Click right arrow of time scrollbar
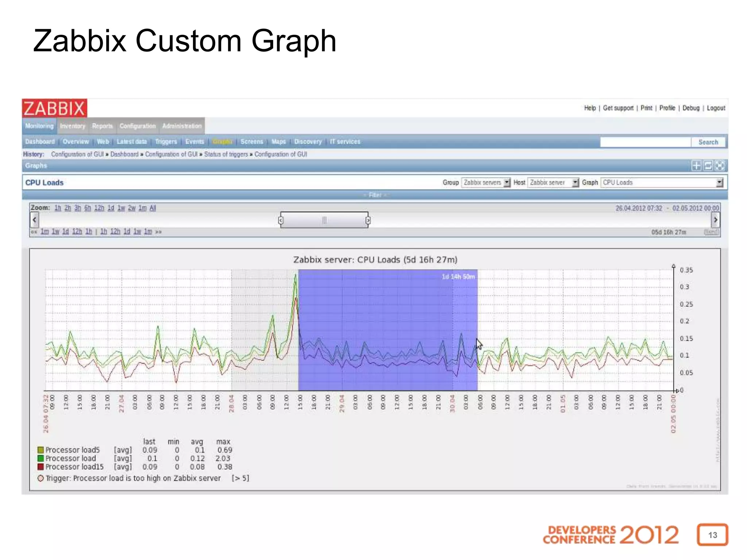Image resolution: width=747 pixels, height=560 pixels. pyautogui.click(x=715, y=220)
